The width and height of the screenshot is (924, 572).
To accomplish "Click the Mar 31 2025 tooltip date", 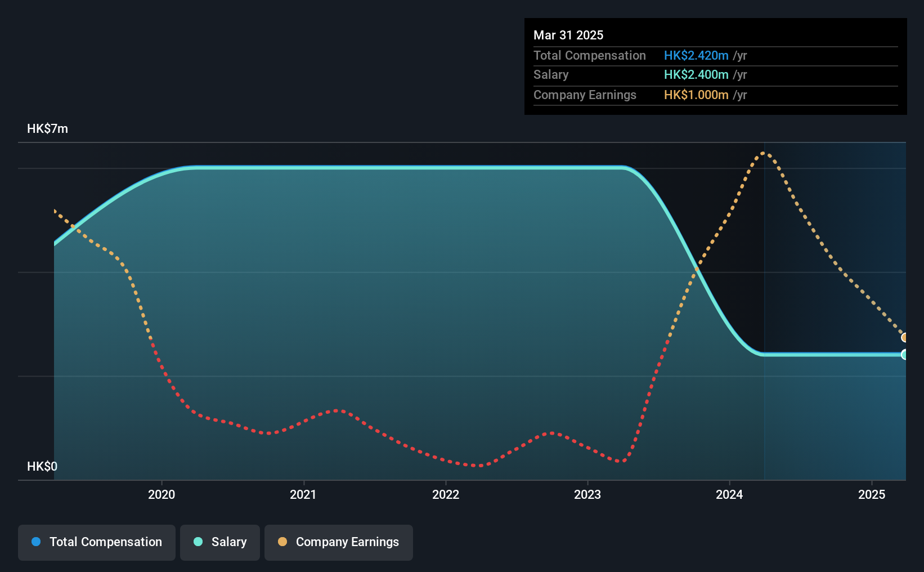I will [x=568, y=35].
